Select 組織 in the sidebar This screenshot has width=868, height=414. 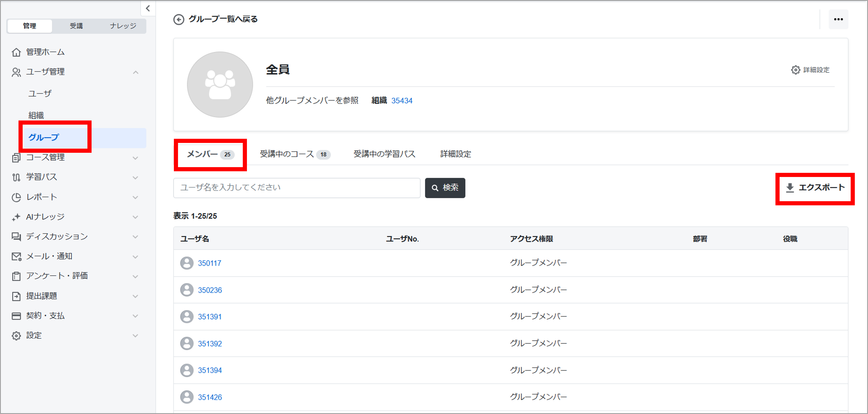coord(36,116)
